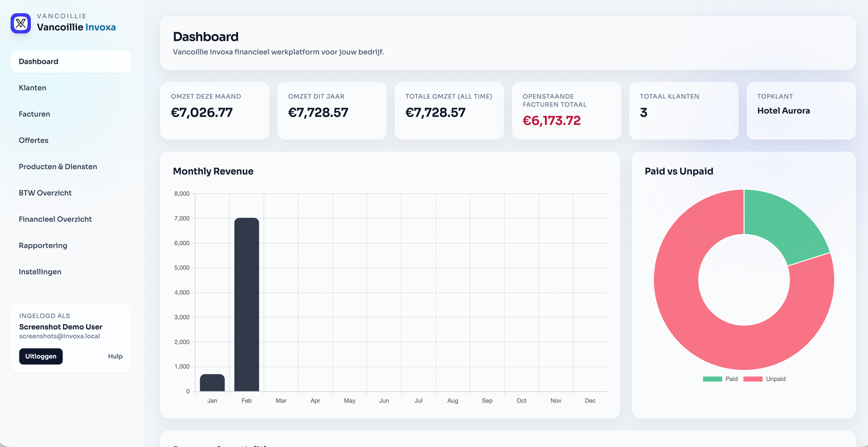Toggle the Unpaid legend entry
The image size is (868, 447).
(764, 379)
